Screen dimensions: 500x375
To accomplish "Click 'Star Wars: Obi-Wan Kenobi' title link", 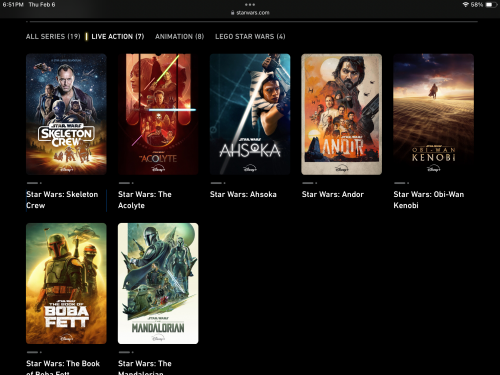I will click(x=429, y=200).
